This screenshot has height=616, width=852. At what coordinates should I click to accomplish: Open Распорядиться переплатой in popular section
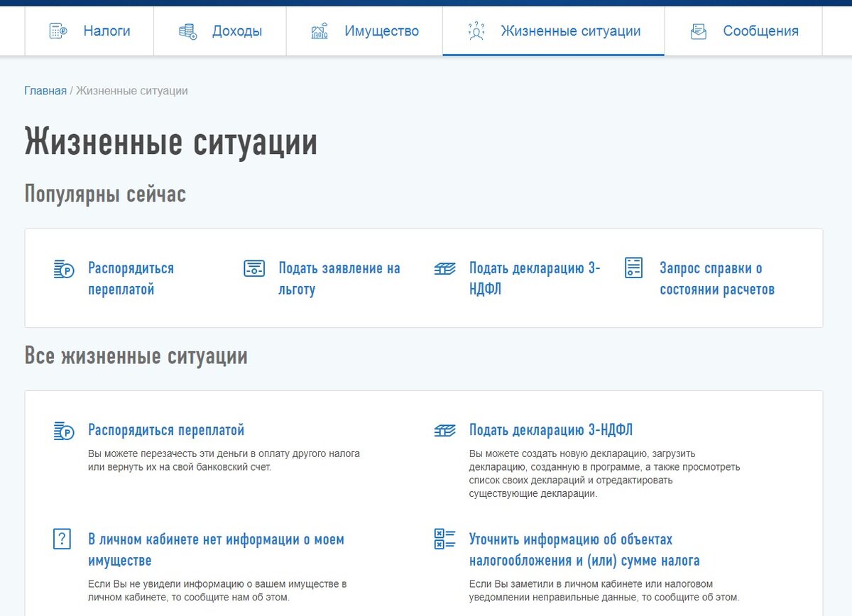131,279
